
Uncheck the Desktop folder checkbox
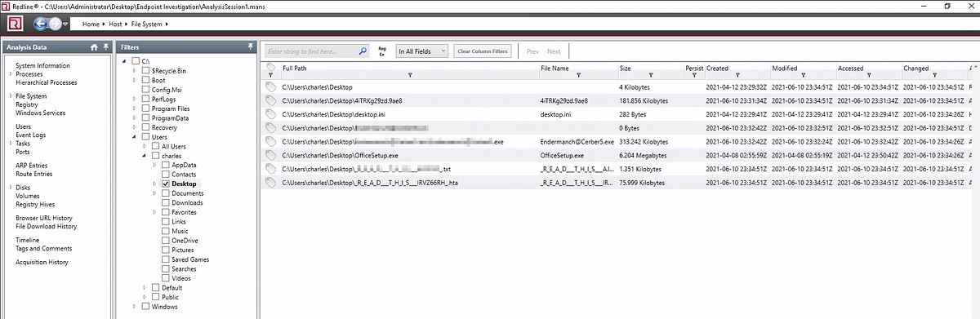pyautogui.click(x=165, y=184)
